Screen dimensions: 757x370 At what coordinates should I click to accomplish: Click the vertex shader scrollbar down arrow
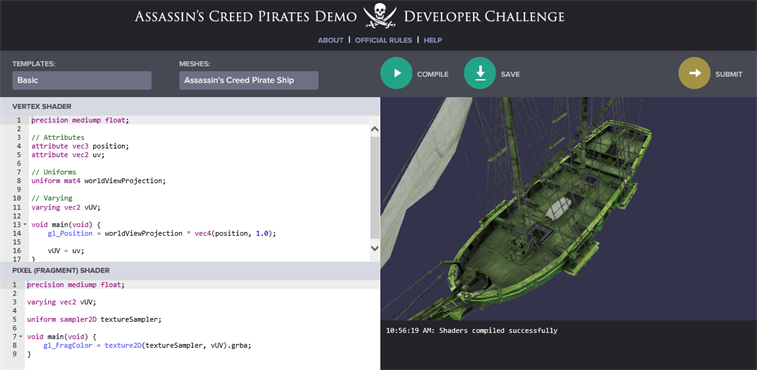[x=374, y=248]
